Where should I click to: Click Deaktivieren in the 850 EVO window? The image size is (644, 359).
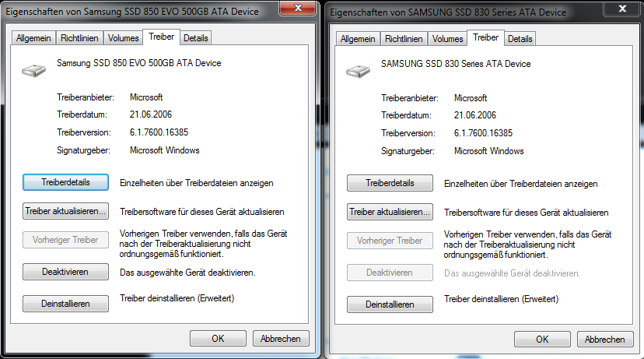pos(65,272)
